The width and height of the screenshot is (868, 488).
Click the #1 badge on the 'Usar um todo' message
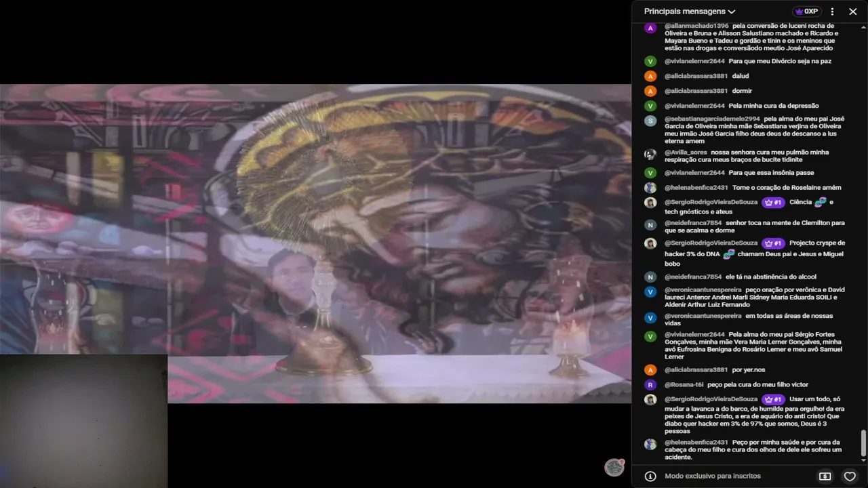tap(773, 399)
